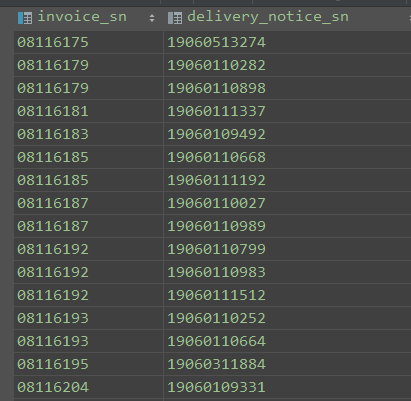Select delivery notice cell 19060110027
Viewport: 411px width, 401px height.
287,203
